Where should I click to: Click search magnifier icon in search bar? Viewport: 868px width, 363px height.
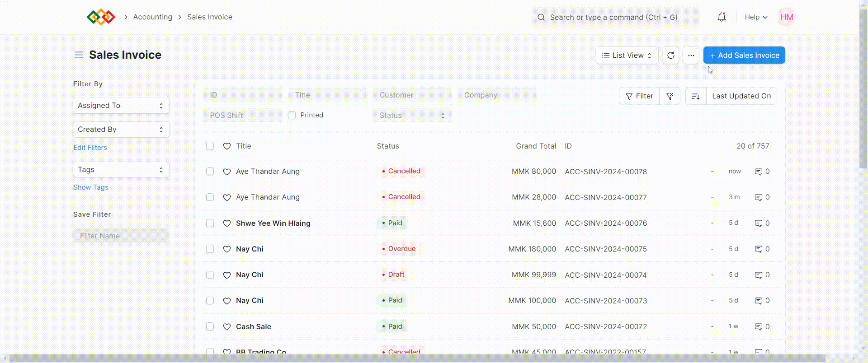[541, 17]
